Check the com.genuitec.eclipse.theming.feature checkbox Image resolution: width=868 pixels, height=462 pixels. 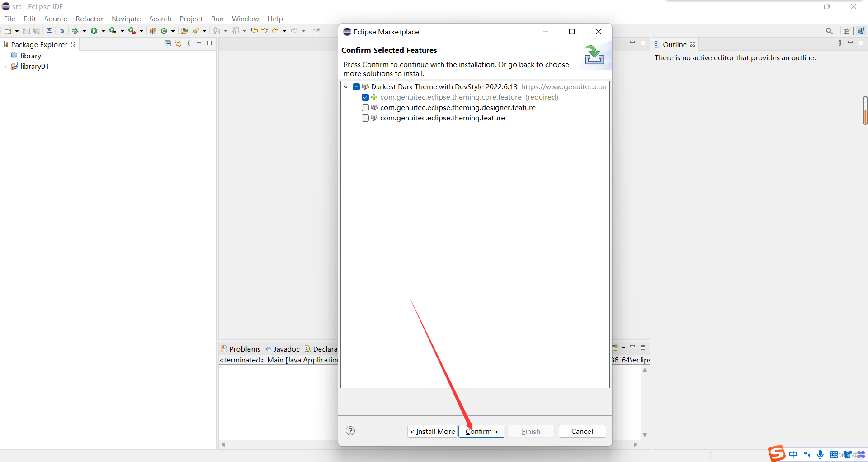[x=365, y=118]
